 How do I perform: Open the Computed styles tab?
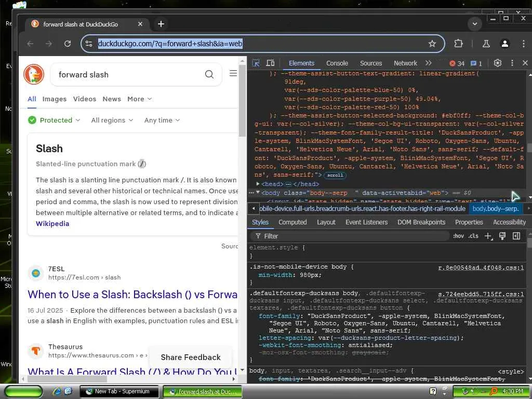(x=292, y=222)
